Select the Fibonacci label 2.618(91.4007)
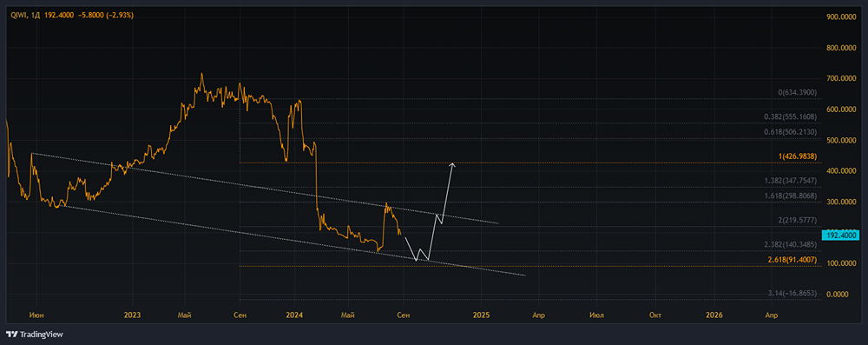This screenshot has height=345, width=868. pyautogui.click(x=792, y=260)
